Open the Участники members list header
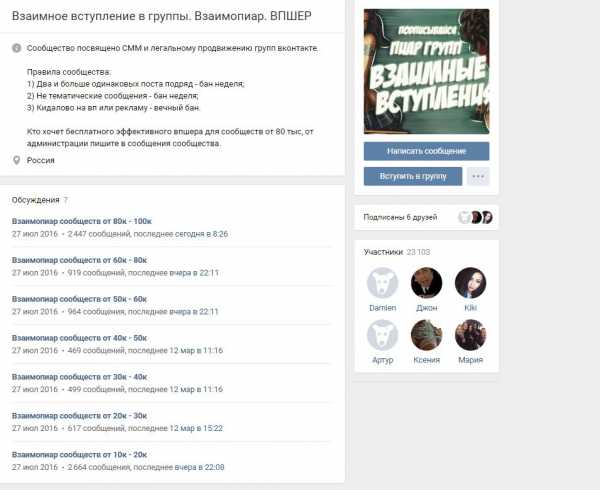 point(383,252)
